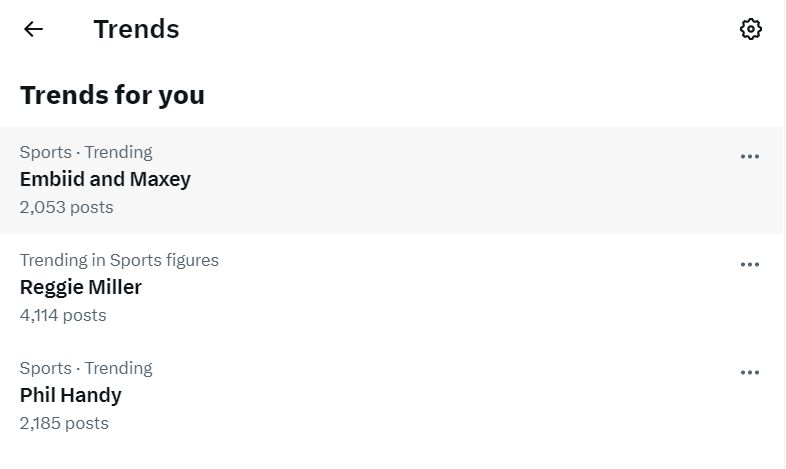
Task: Click "Sports · Trending" label above Embiid and Maxey
Action: pos(86,152)
